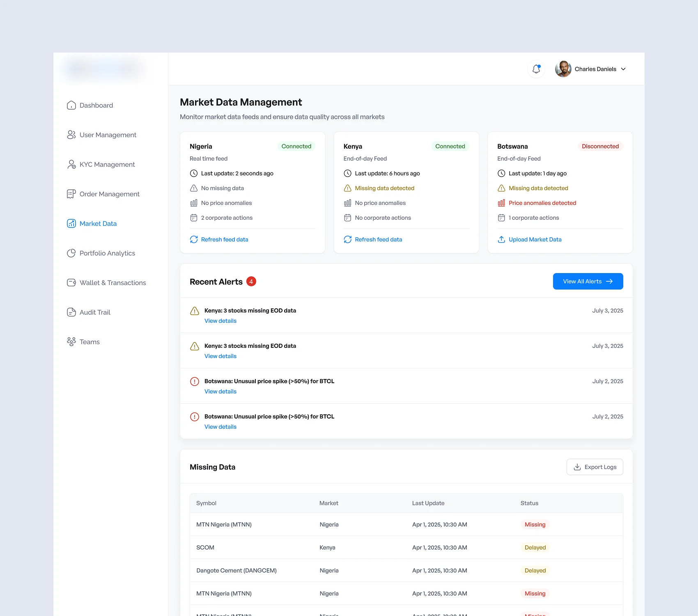The width and height of the screenshot is (698, 616).
Task: Click Nigeria last update clock icon
Action: click(x=194, y=173)
